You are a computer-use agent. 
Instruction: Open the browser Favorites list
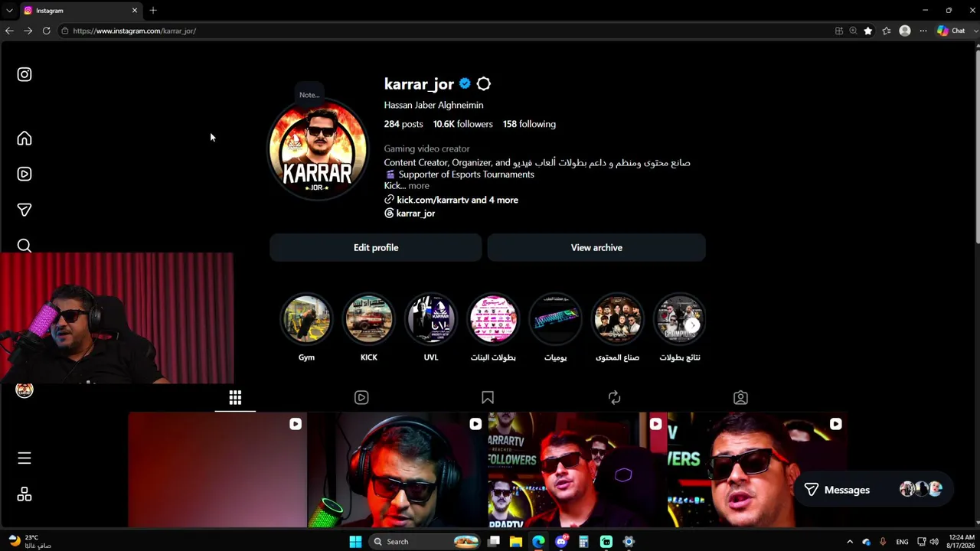pos(886,31)
